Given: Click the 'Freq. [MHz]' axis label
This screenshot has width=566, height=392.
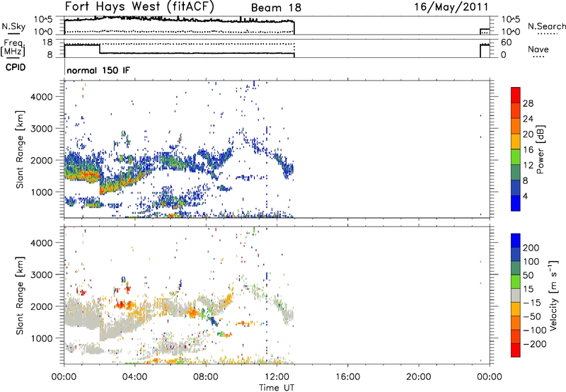Looking at the screenshot, I should [13, 48].
